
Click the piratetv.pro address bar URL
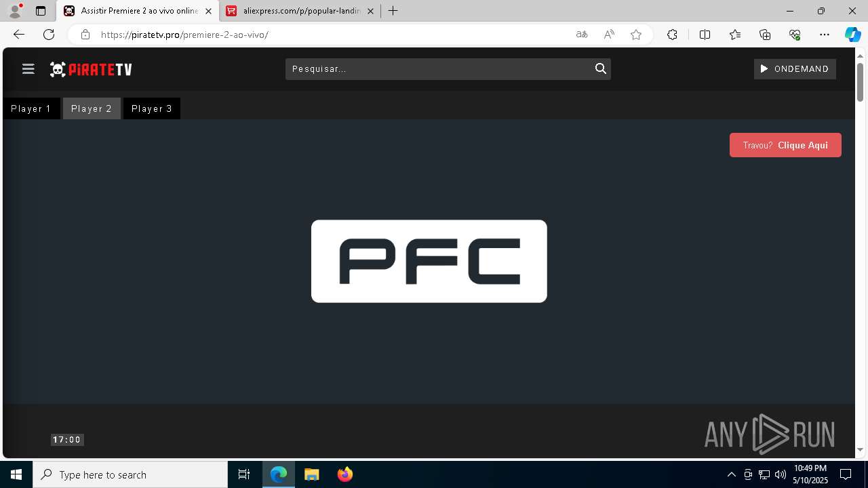point(184,35)
